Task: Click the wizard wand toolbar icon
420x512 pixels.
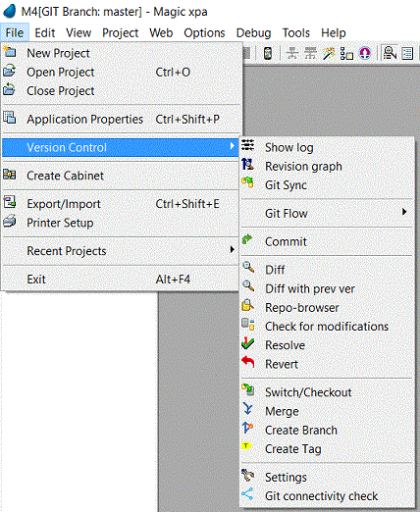Action: (329, 53)
